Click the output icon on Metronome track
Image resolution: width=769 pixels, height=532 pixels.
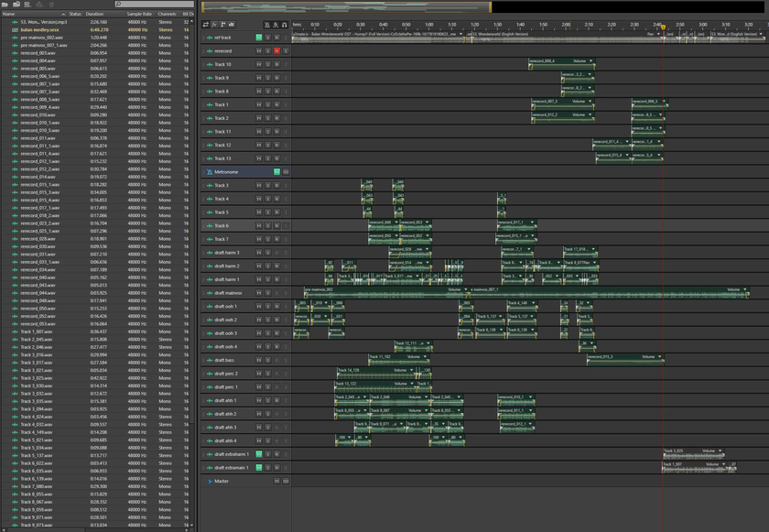coord(286,172)
